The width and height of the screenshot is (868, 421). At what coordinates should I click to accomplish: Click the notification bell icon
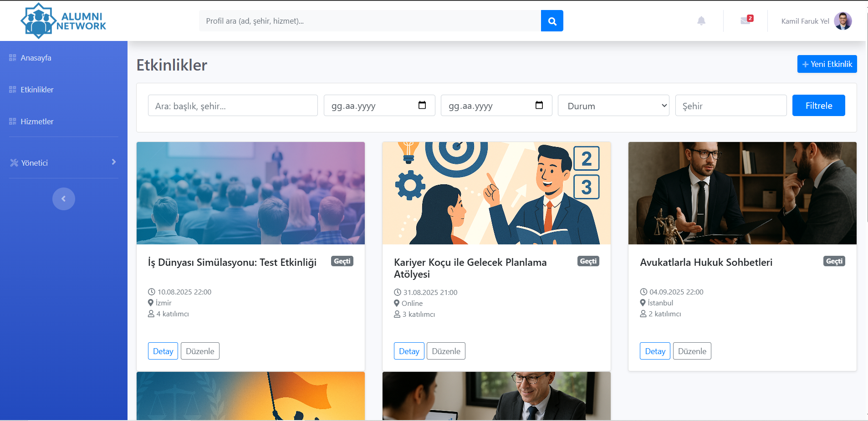pos(701,21)
